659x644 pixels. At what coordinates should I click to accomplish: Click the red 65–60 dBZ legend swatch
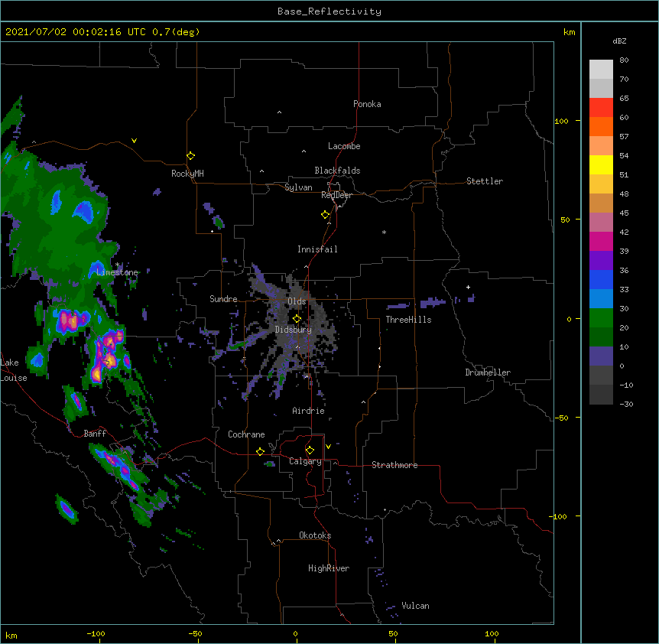click(x=601, y=108)
